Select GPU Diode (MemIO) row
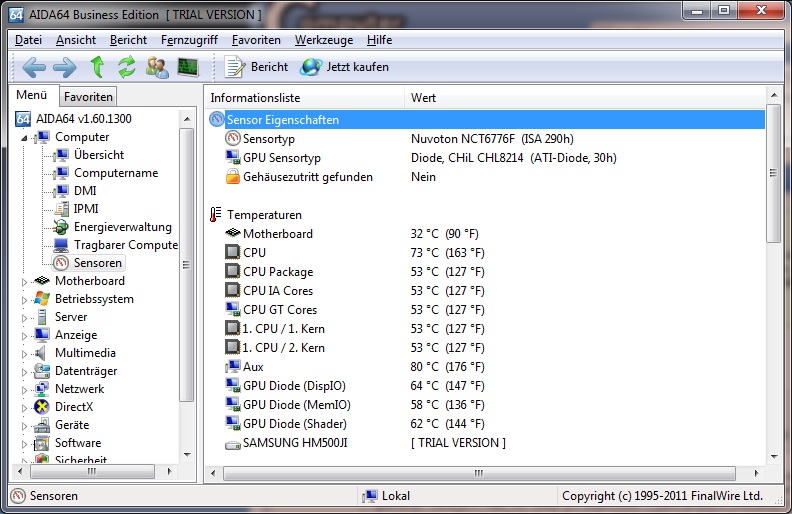The width and height of the screenshot is (792, 514). point(487,404)
